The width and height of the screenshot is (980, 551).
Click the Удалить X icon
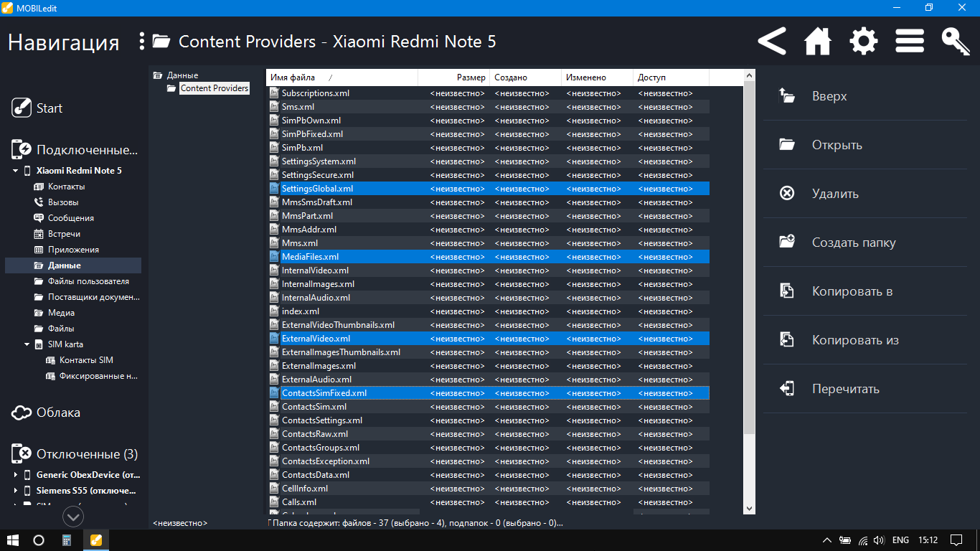(787, 194)
